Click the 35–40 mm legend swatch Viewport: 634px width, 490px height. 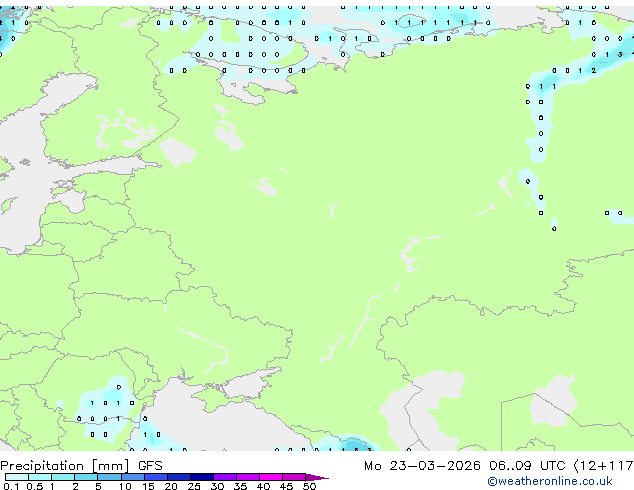coord(247,477)
